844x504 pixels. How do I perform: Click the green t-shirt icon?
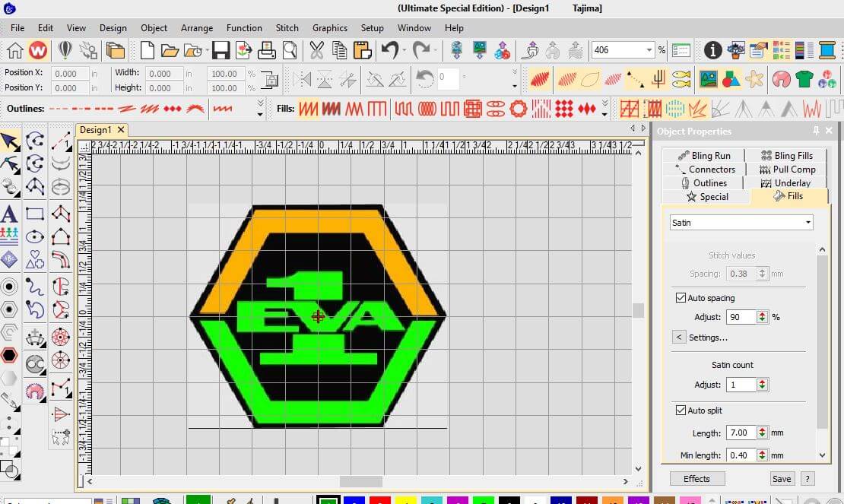(x=804, y=79)
